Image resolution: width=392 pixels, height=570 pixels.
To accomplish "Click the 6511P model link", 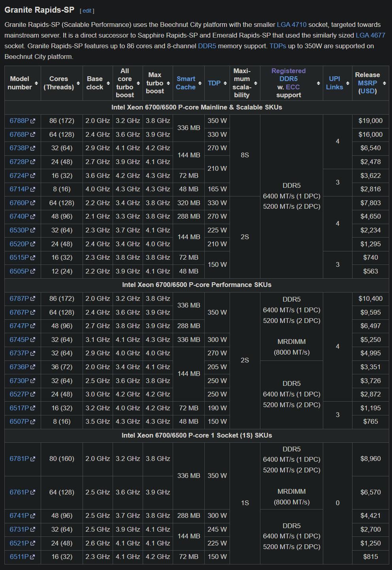I will pos(19,557).
